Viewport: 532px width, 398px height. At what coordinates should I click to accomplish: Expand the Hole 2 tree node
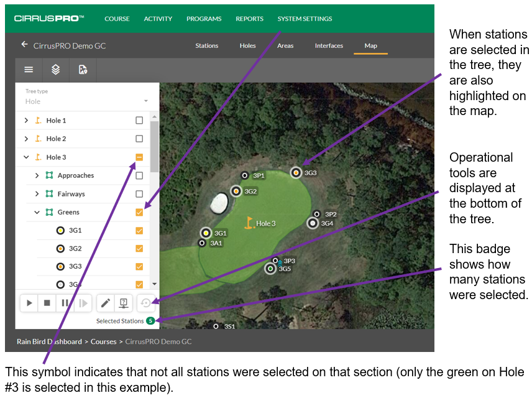[26, 139]
